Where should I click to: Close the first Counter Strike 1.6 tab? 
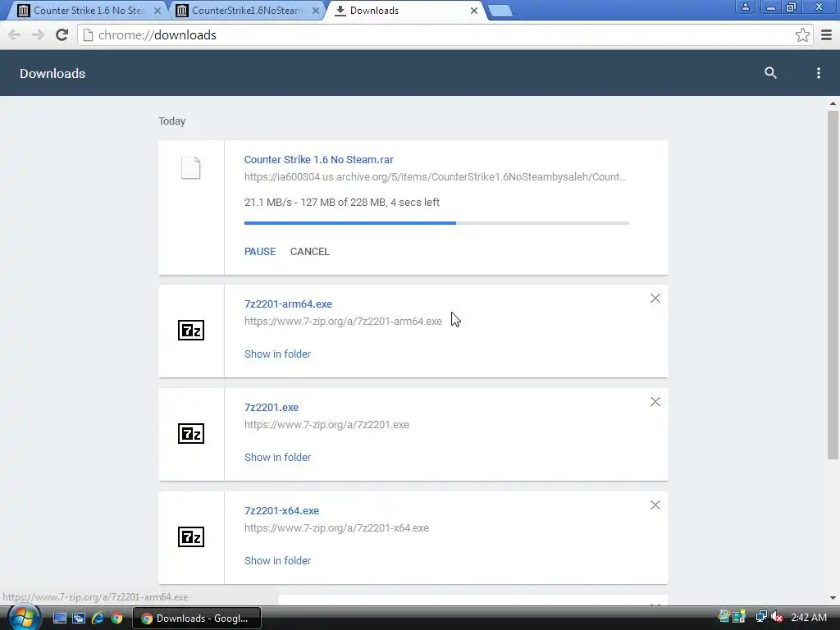tap(157, 10)
